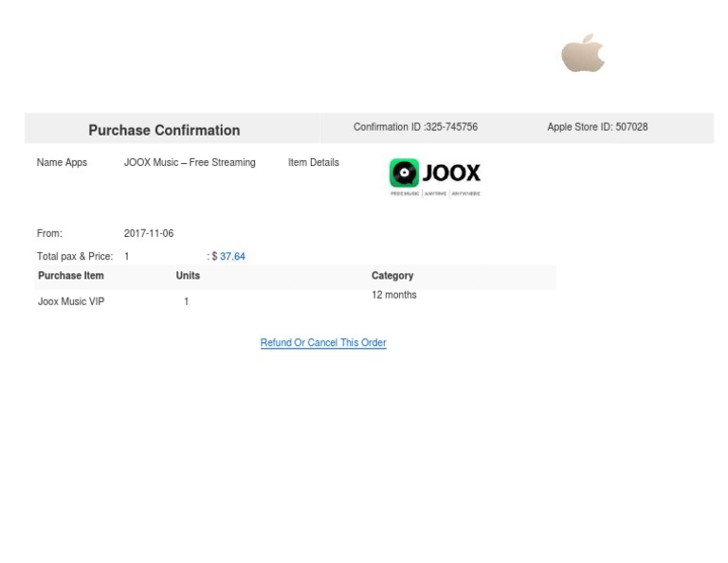The image size is (728, 563).
Task: Select the Item Details label
Action: 314,162
